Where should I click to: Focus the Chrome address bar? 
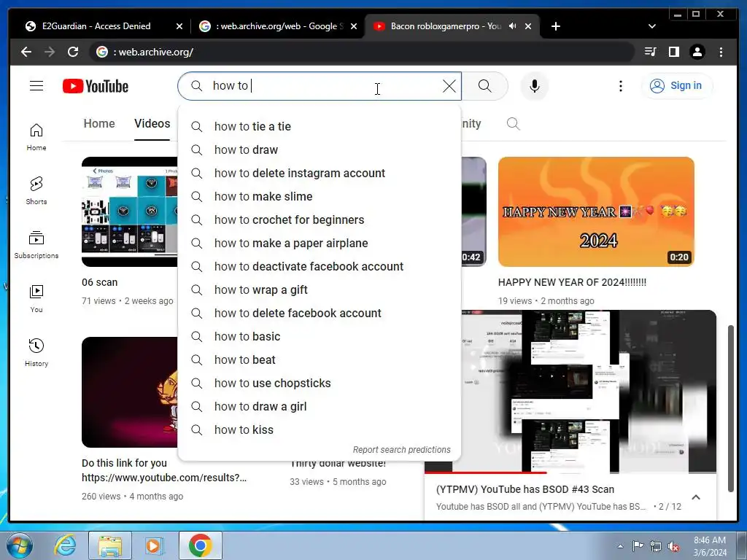coord(362,52)
